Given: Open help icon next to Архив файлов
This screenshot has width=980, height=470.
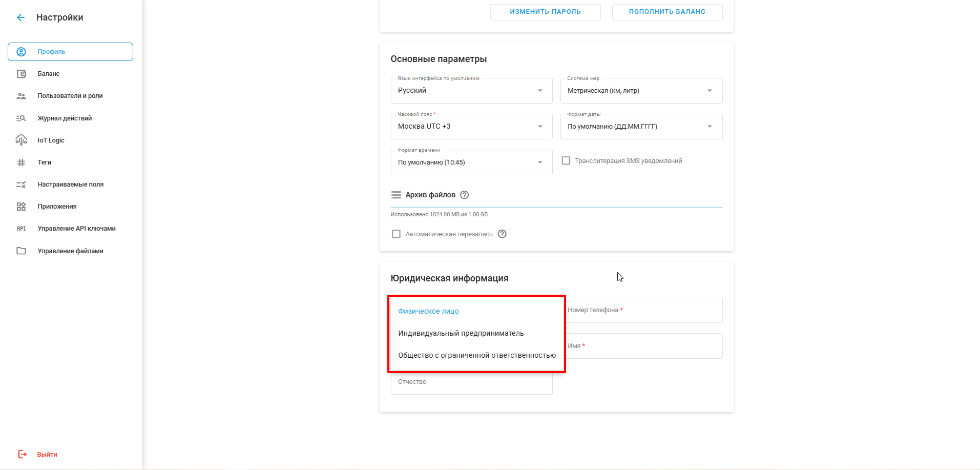Looking at the screenshot, I should (464, 195).
